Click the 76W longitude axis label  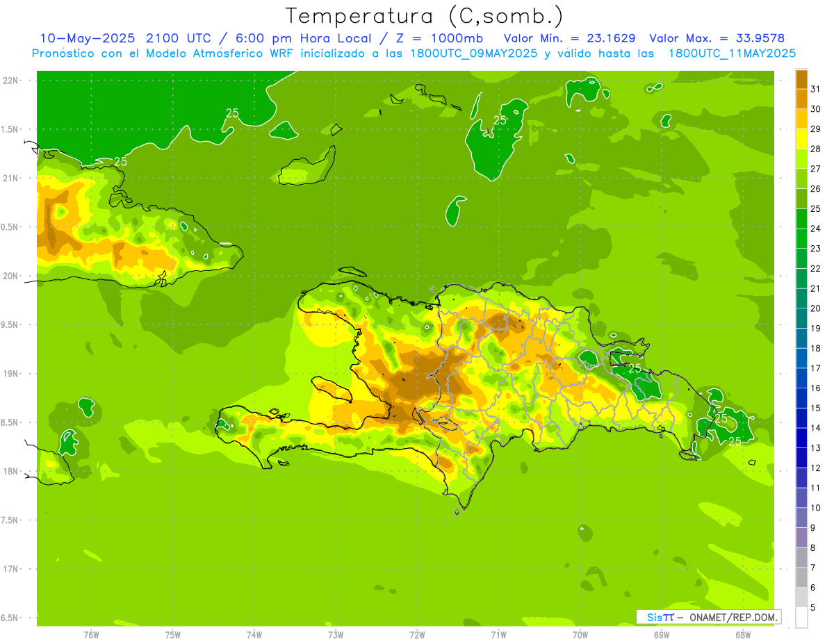point(91,635)
